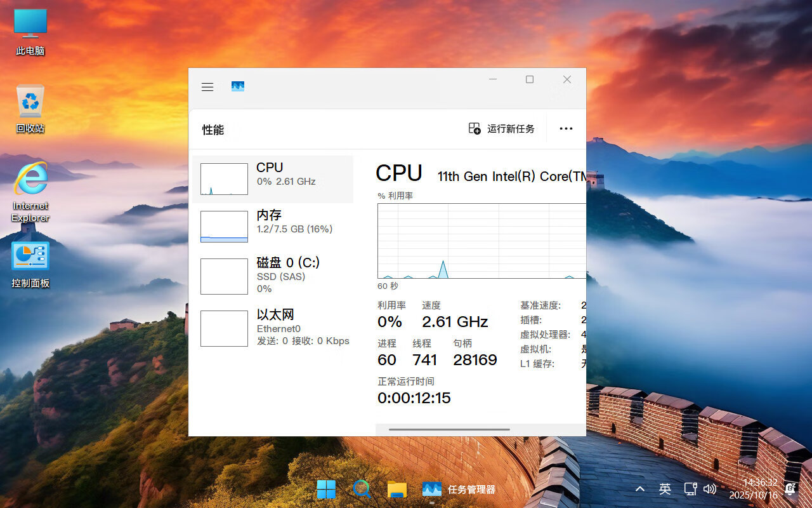Open Task Manager's navigation hamburger menu

coord(207,86)
